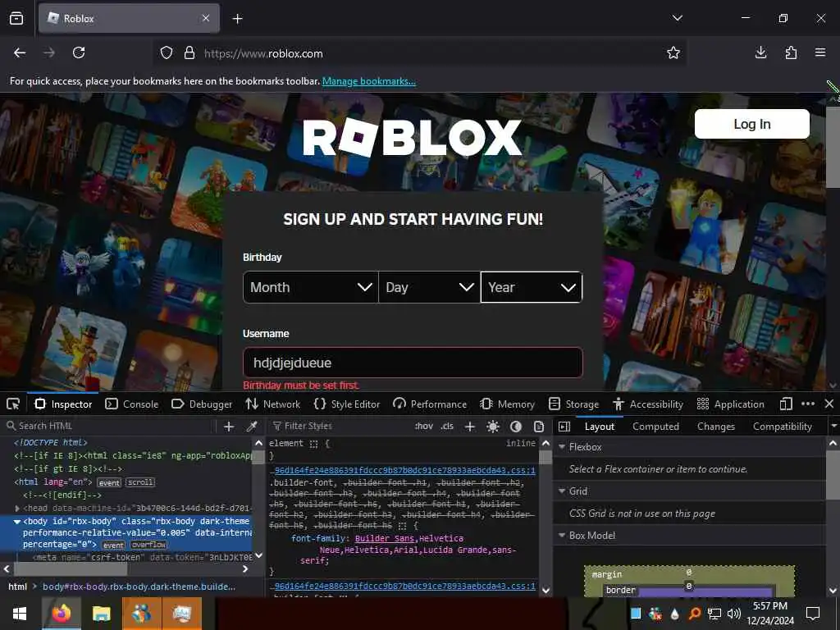Open File Explorer from the taskbar
The height and width of the screenshot is (630, 840).
101,614
